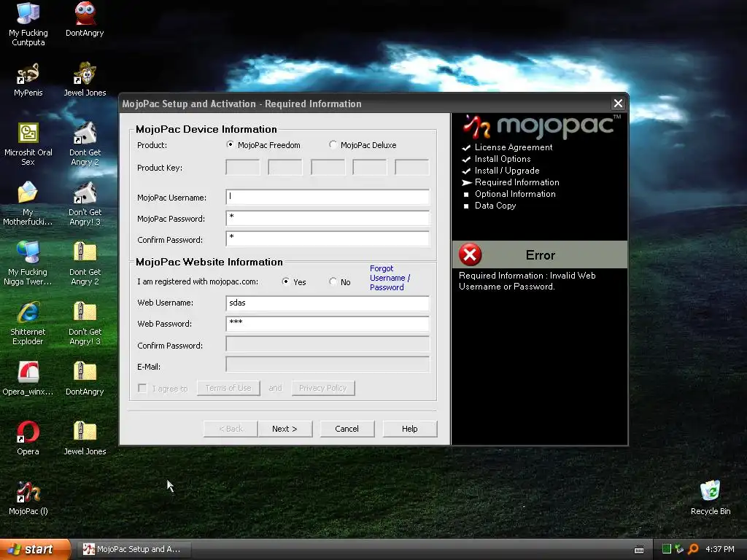Open the Opera browser shortcut icon
747x560 pixels.
click(28, 432)
